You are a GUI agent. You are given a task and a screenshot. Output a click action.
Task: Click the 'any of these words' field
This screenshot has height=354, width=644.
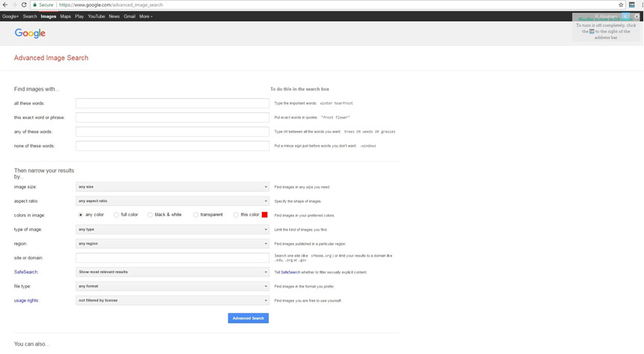click(x=172, y=132)
